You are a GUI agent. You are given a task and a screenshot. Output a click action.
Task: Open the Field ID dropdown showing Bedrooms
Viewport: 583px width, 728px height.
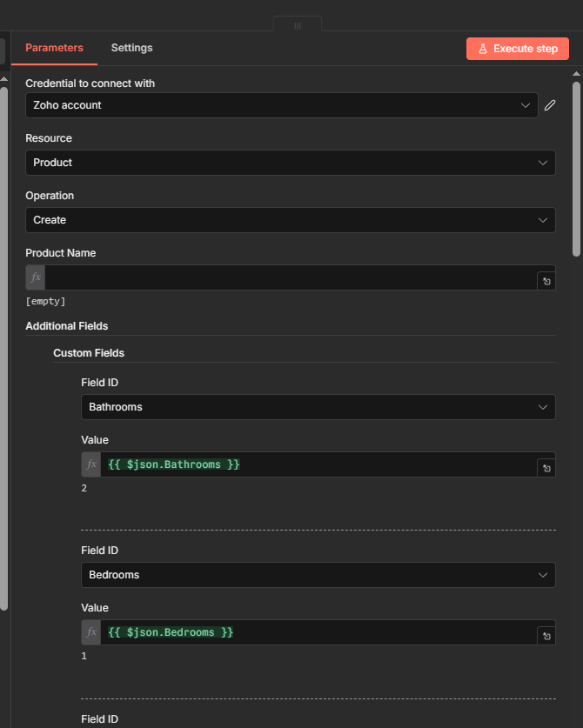pos(318,575)
